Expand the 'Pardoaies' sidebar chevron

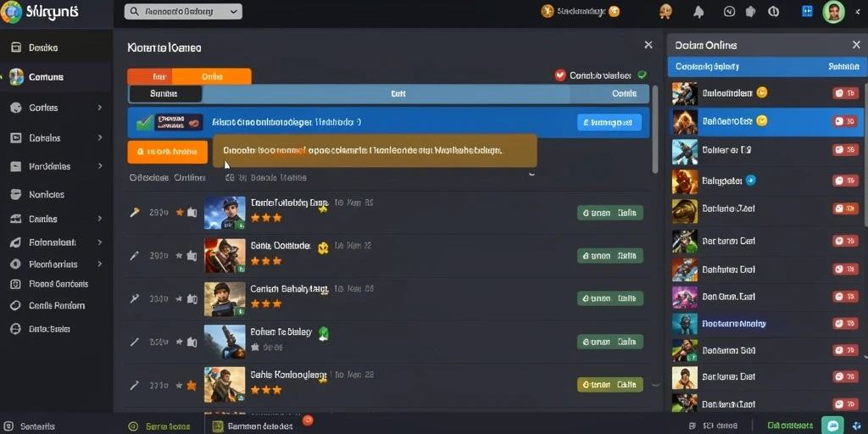coord(100,165)
